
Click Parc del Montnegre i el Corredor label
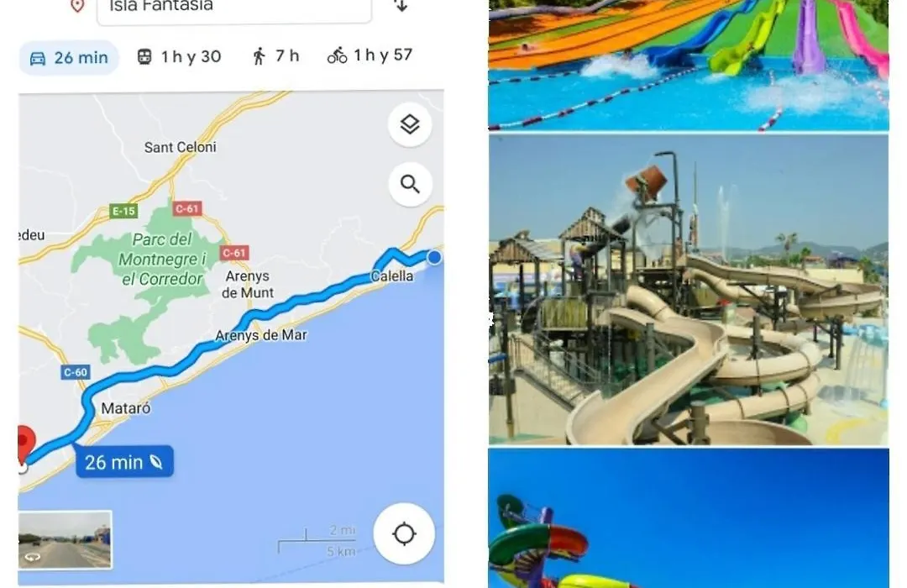(x=161, y=260)
